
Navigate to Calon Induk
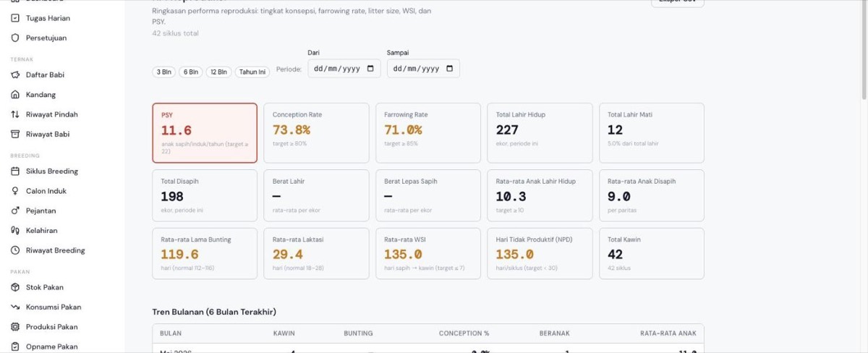point(46,191)
